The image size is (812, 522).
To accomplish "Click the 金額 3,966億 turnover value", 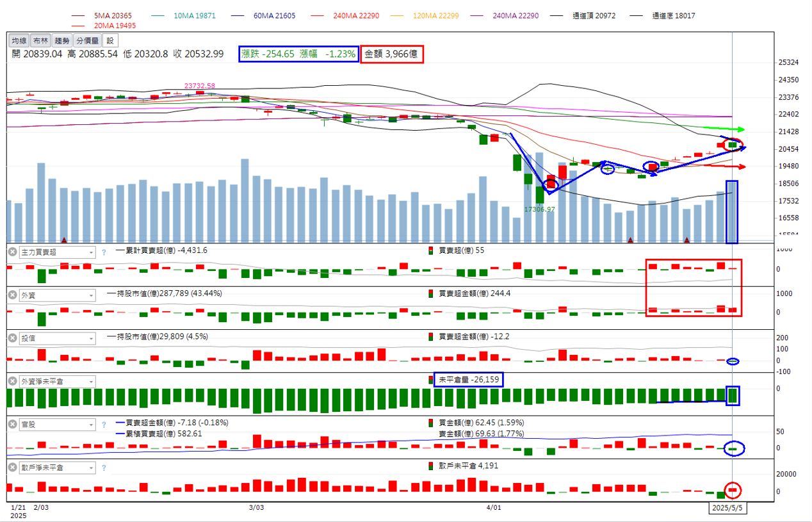I will (x=393, y=54).
